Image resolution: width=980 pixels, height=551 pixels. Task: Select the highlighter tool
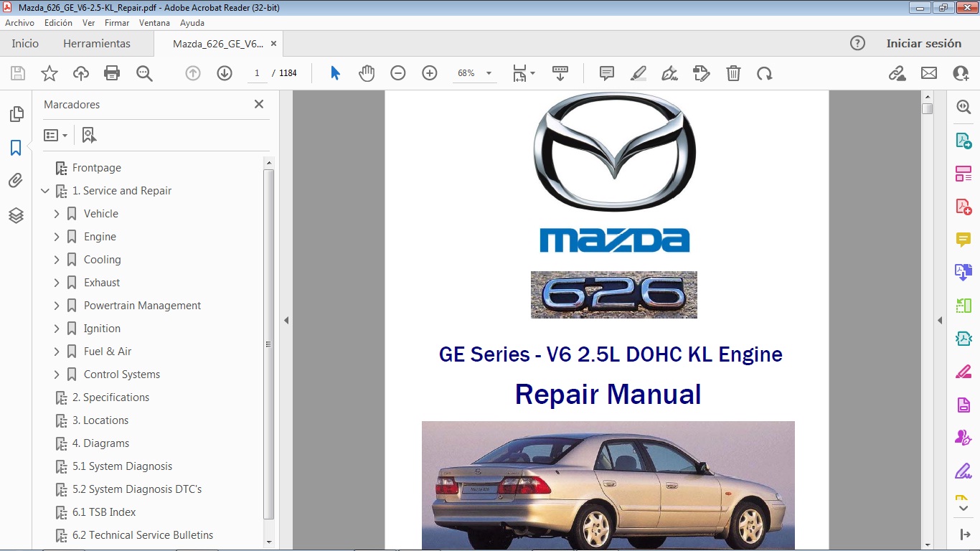point(639,73)
